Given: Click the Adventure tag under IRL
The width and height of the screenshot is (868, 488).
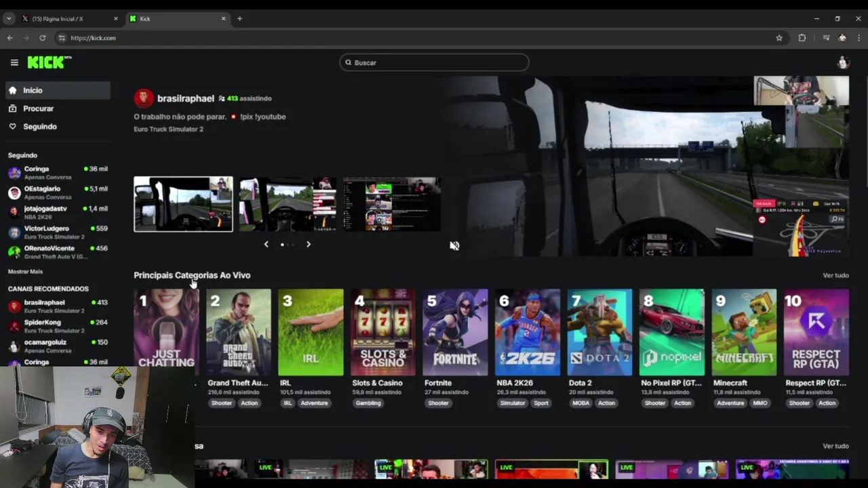Looking at the screenshot, I should [314, 403].
